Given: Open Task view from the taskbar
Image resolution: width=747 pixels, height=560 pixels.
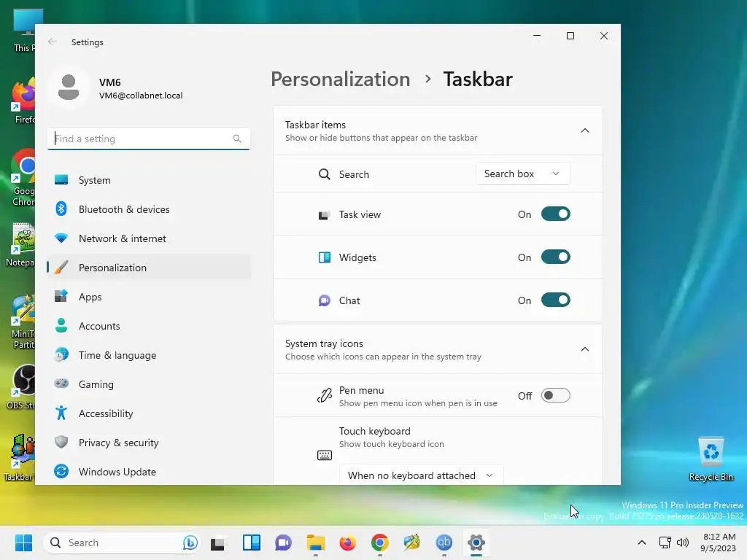Looking at the screenshot, I should point(218,542).
